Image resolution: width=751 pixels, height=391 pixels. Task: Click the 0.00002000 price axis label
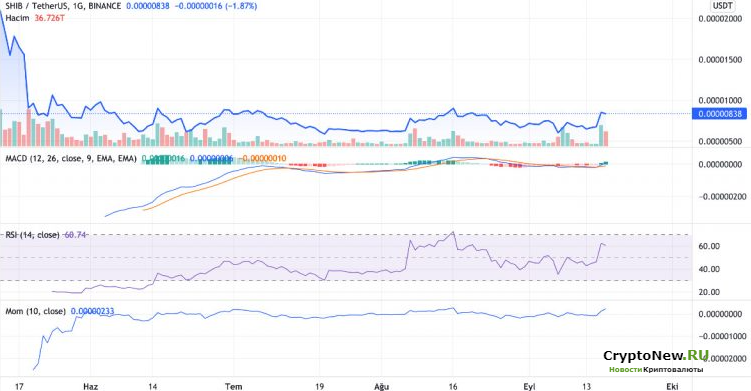click(720, 19)
